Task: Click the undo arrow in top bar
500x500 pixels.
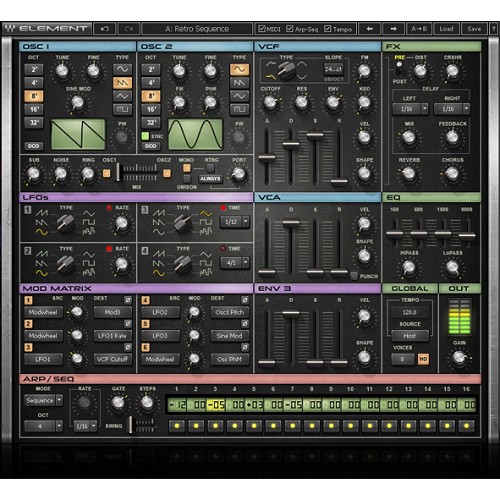Action: 105,29
